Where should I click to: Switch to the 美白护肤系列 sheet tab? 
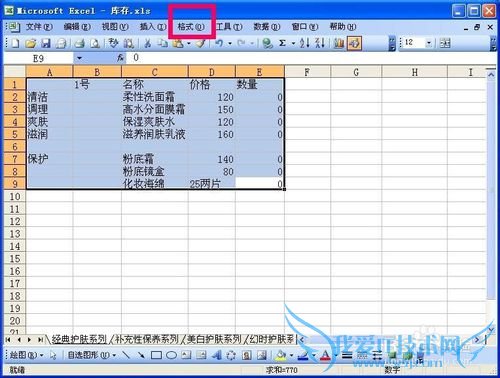pyautogui.click(x=213, y=339)
